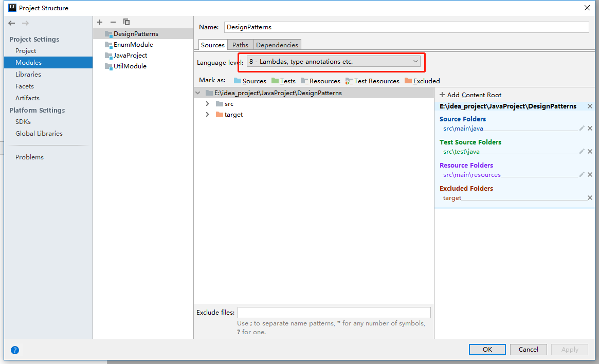Open the Language level dropdown
The height and width of the screenshot is (364, 599).
pyautogui.click(x=415, y=61)
